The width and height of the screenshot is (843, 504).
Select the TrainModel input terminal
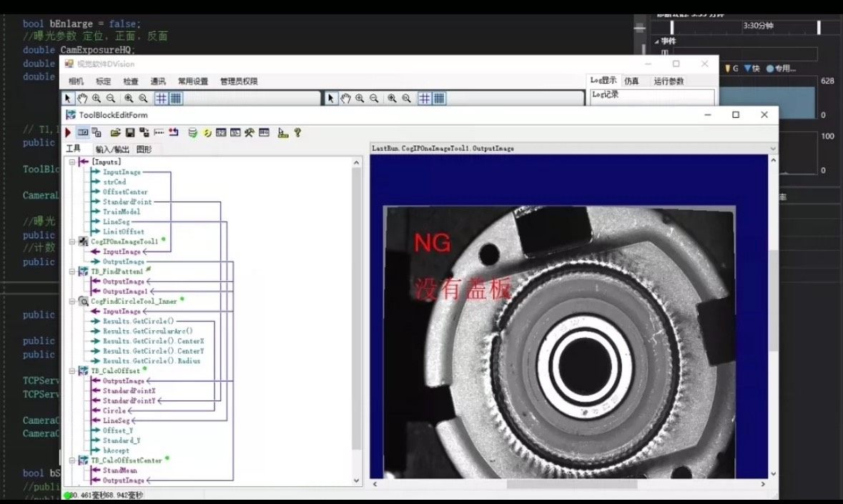[121, 212]
